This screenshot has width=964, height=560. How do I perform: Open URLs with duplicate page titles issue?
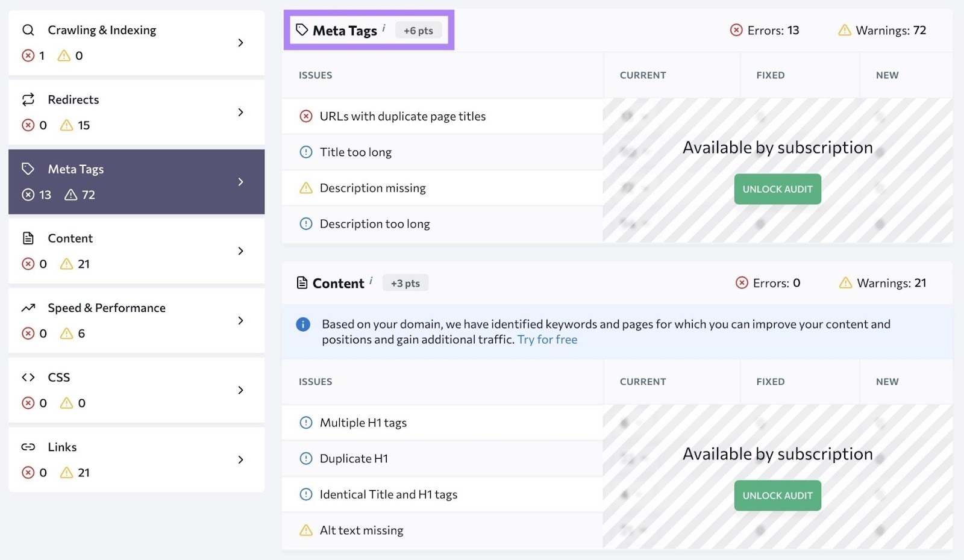[x=402, y=116]
